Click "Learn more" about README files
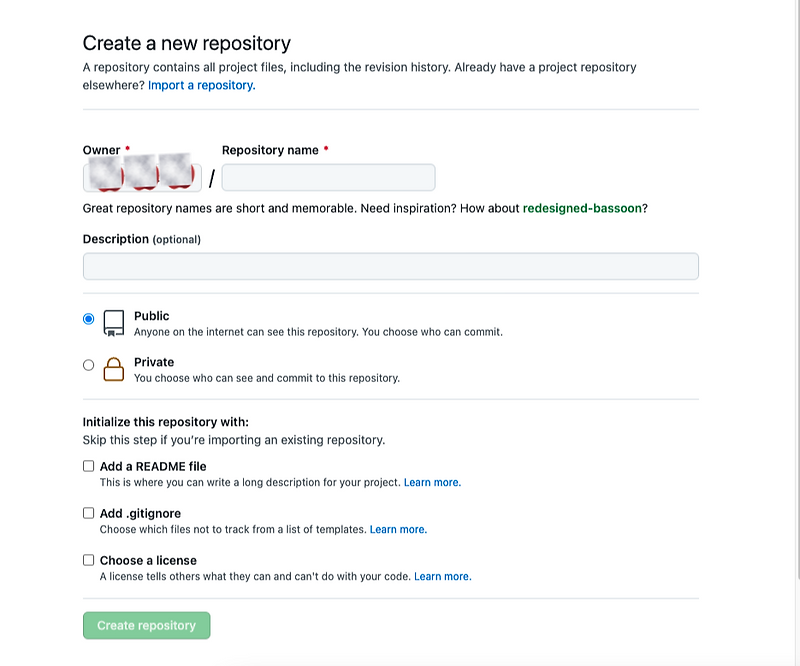This screenshot has width=800, height=666. tap(431, 482)
